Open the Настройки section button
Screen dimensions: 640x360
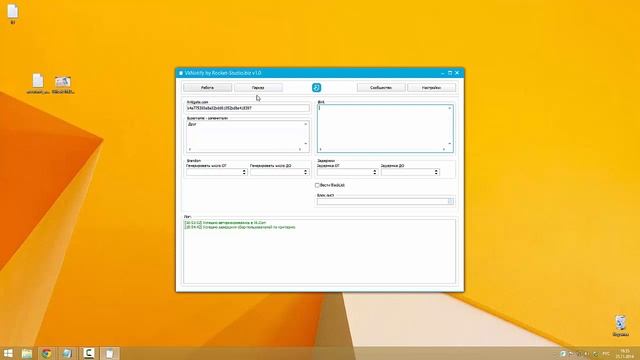point(431,88)
